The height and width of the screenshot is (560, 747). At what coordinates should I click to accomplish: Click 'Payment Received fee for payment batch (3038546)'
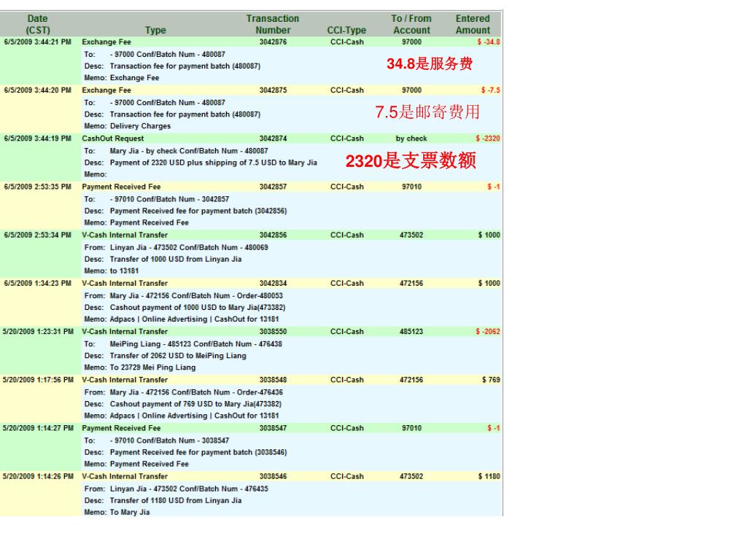pos(198,452)
